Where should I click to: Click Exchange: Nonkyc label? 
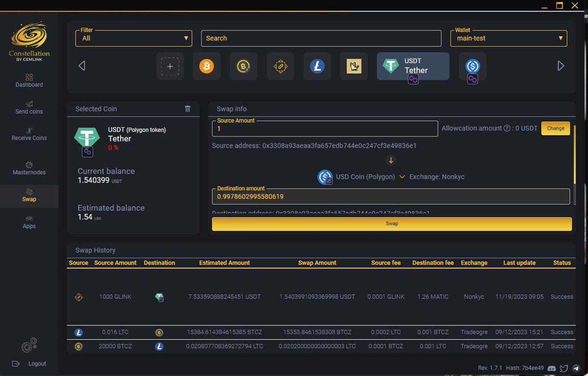pos(437,176)
